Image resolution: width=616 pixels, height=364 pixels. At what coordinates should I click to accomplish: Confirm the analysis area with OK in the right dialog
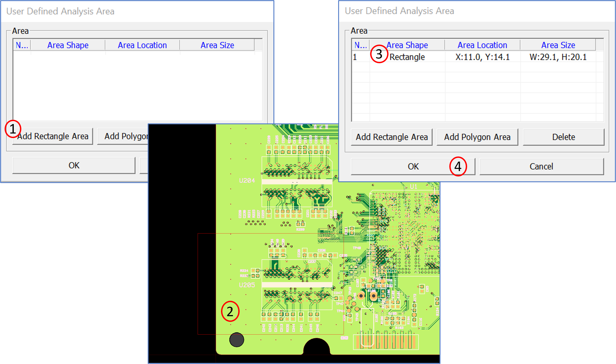(x=413, y=166)
